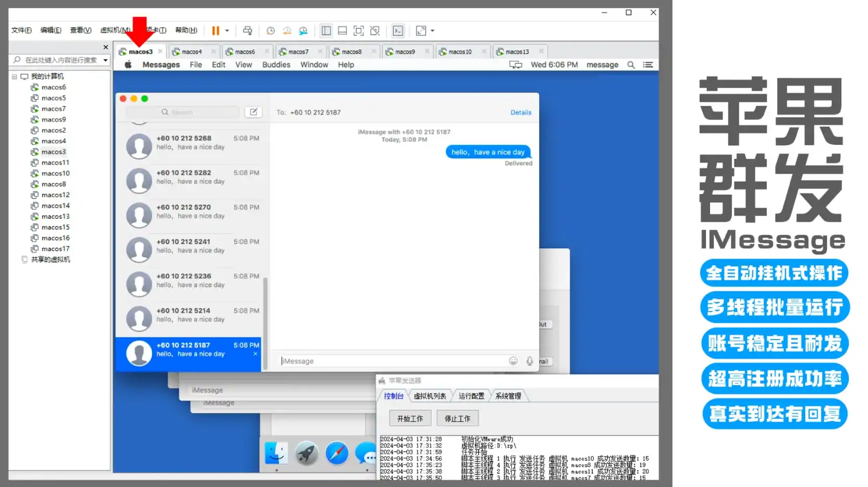Image resolution: width=868 pixels, height=487 pixels.
Task: Click the Unity mode icon in toolbar
Action: pyautogui.click(x=375, y=31)
